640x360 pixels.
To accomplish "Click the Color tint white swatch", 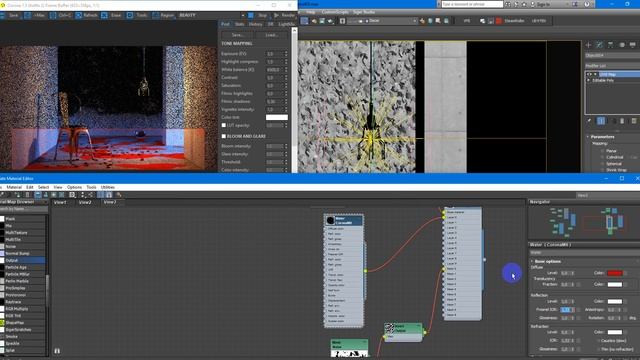I will tap(277, 117).
